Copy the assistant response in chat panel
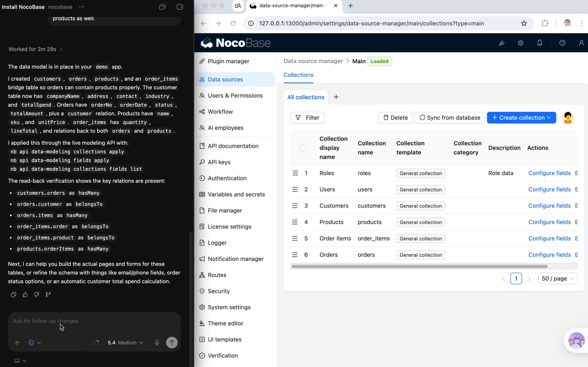This screenshot has height=367, width=588. click(13, 294)
